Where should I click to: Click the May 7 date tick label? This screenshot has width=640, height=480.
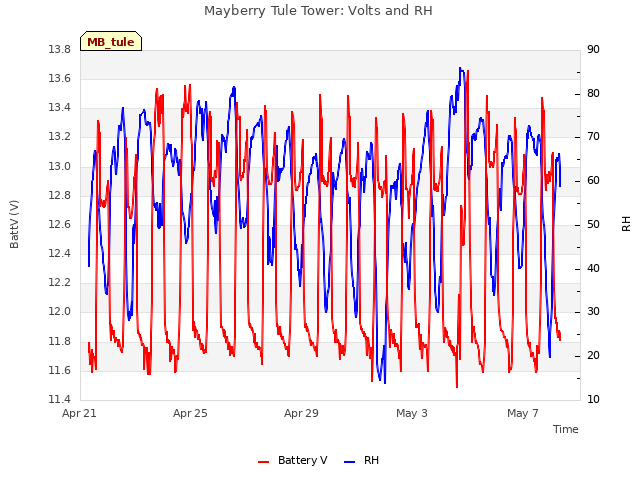(x=523, y=413)
